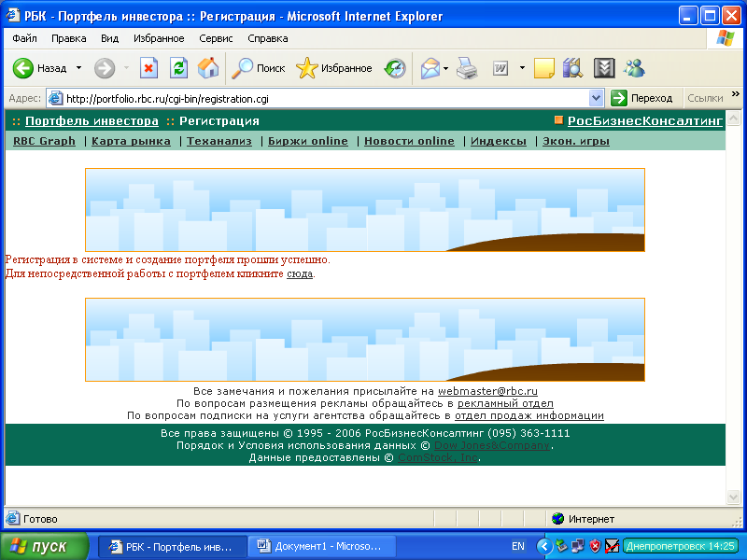747x560 pixels.
Task: Click inside the address URL field
Action: pos(324,99)
